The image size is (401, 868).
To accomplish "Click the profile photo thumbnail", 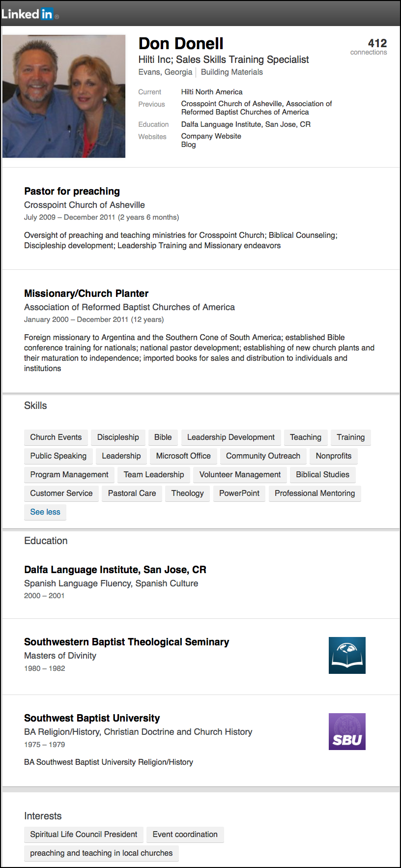I will pos(64,96).
